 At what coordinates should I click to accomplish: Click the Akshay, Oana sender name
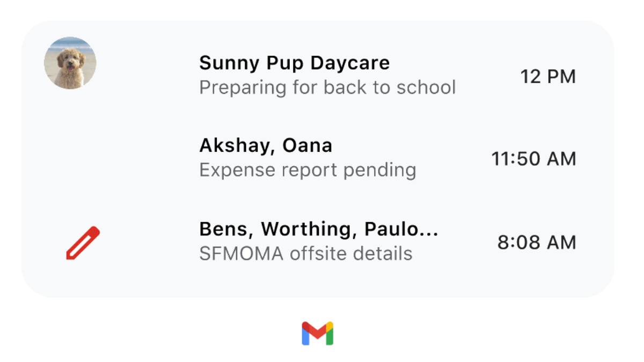265,145
